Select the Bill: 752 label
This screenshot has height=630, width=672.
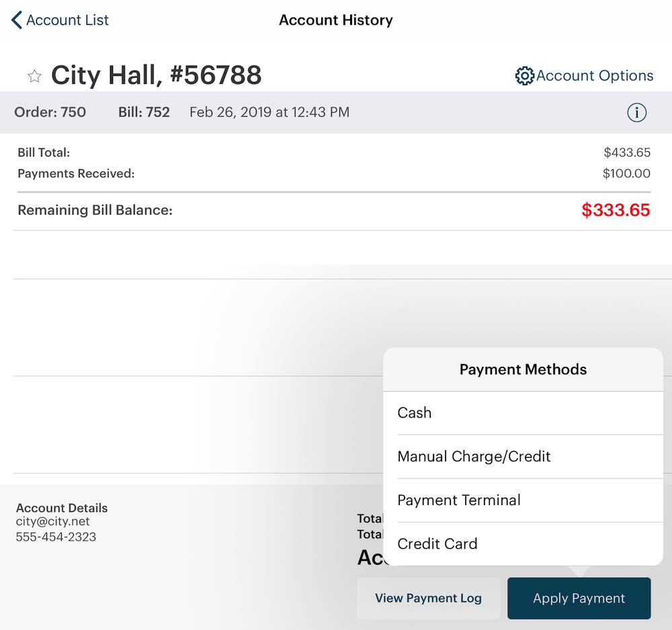[x=143, y=112]
